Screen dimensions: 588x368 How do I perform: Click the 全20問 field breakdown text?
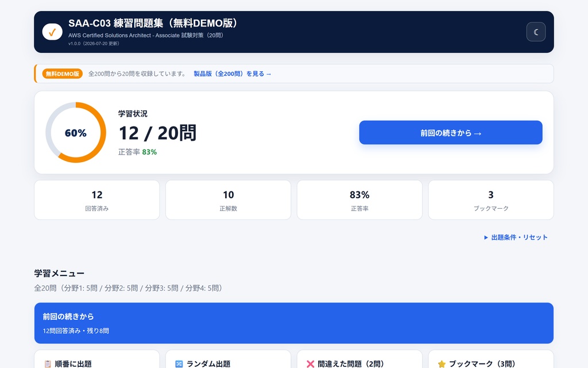[130, 288]
